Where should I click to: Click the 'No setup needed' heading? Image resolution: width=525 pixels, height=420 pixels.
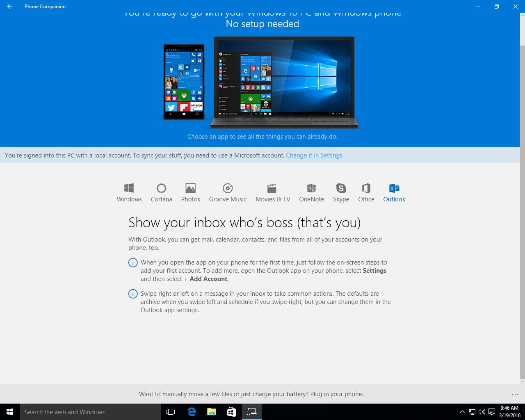262,24
